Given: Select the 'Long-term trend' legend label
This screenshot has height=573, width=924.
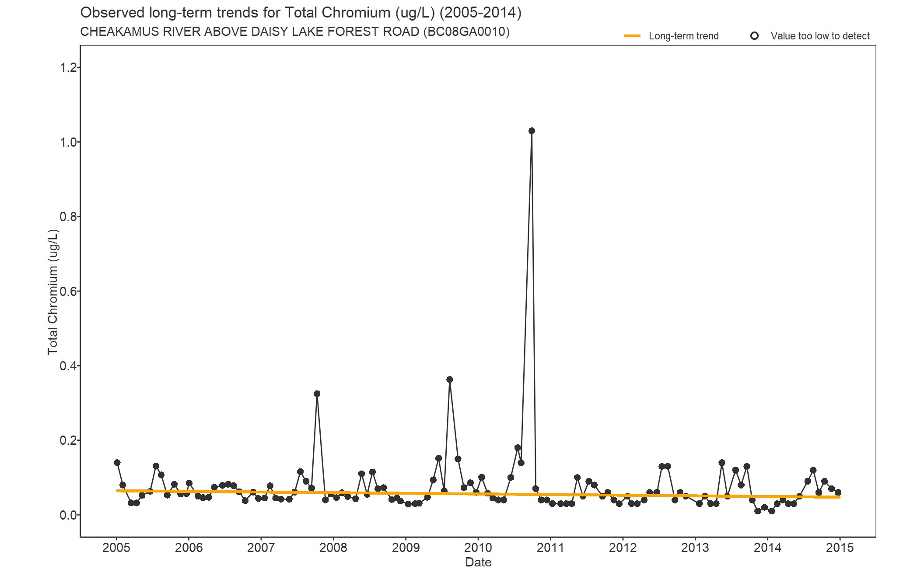Looking at the screenshot, I should (683, 36).
